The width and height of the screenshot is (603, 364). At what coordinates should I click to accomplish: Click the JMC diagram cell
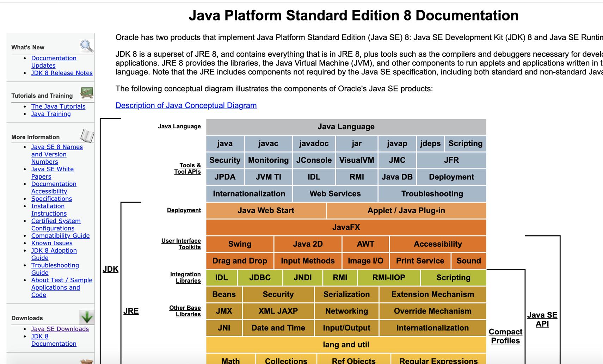(397, 160)
